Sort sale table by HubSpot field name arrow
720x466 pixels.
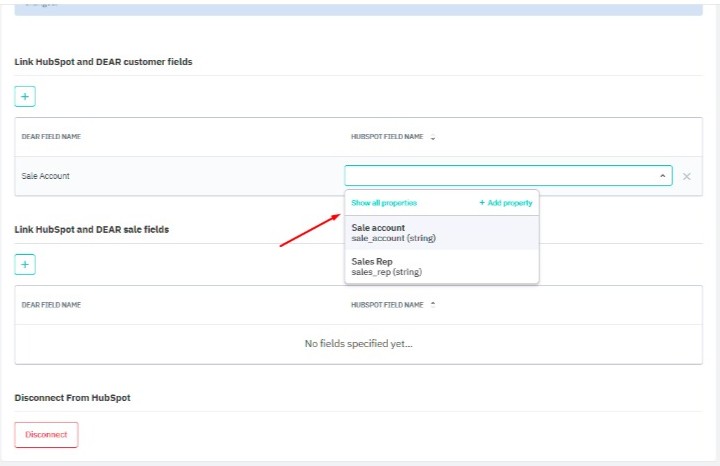click(x=433, y=305)
